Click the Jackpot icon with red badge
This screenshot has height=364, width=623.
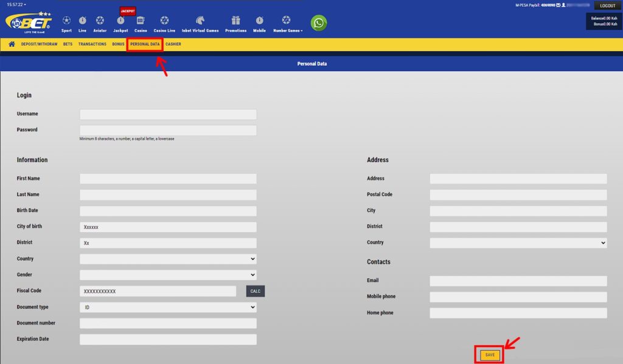120,20
